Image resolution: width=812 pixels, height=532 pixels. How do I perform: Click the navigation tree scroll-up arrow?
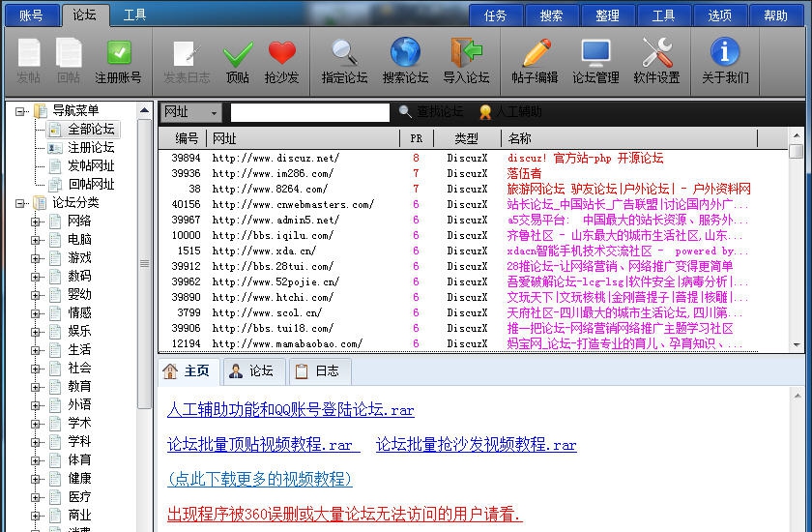tap(144, 110)
